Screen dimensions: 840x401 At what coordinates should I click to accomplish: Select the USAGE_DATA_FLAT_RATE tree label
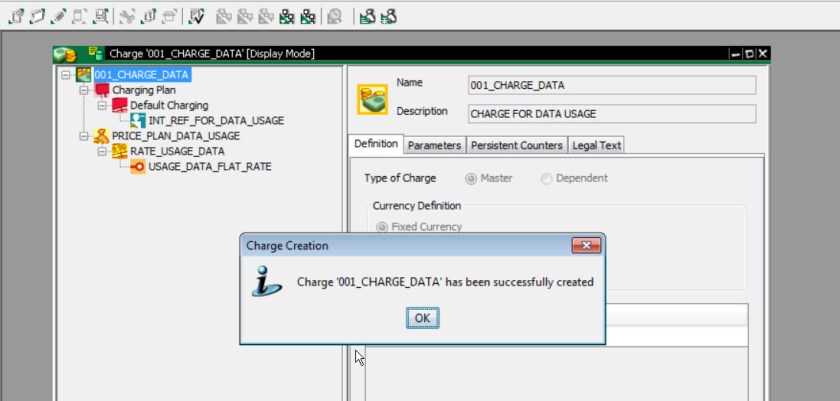click(210, 167)
